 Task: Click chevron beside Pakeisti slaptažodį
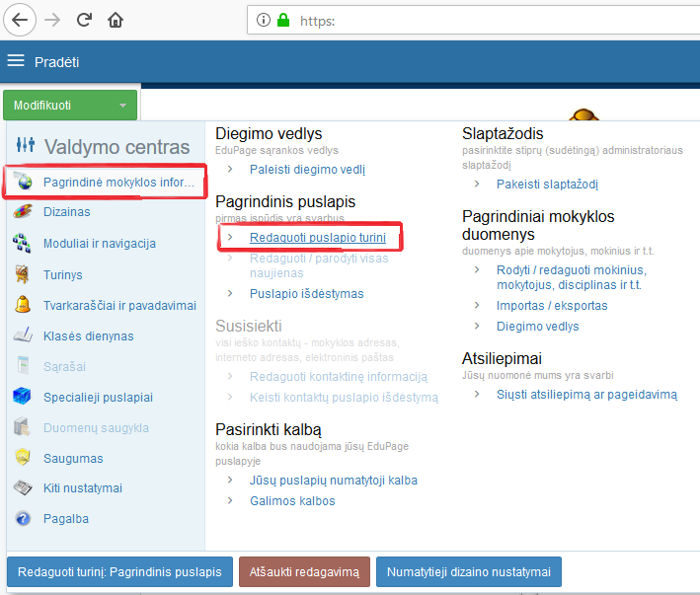477,184
